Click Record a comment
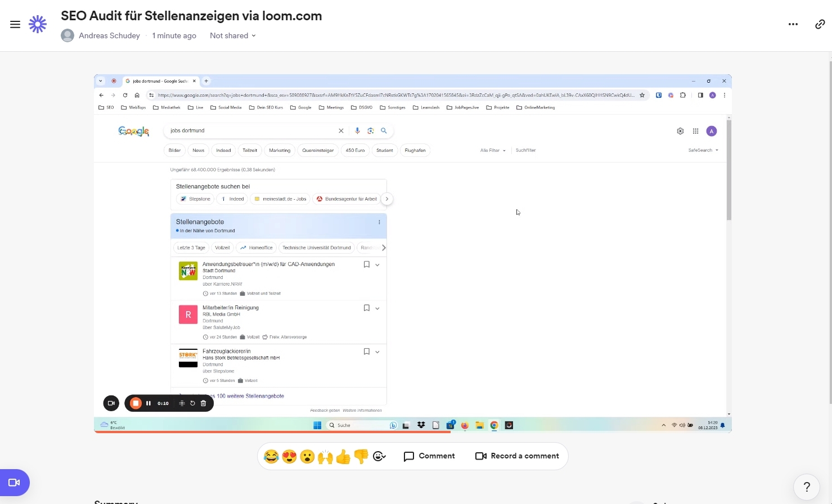Viewport: 832px width, 504px height. (x=517, y=456)
